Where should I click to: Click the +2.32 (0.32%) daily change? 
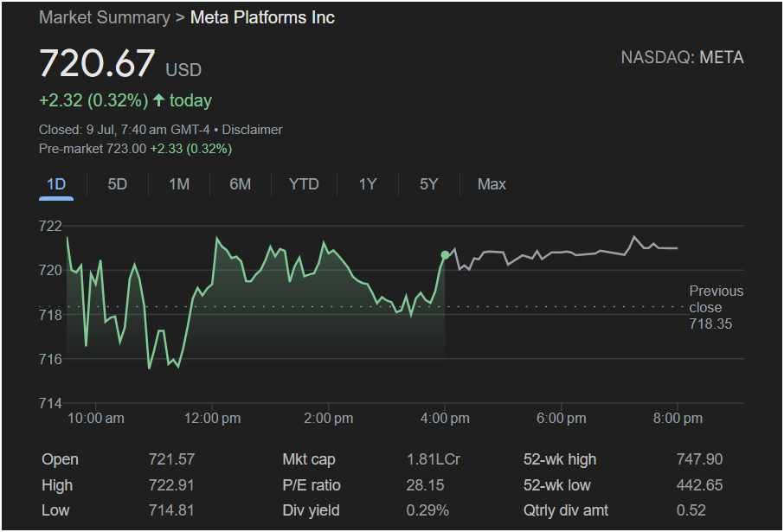[x=93, y=100]
